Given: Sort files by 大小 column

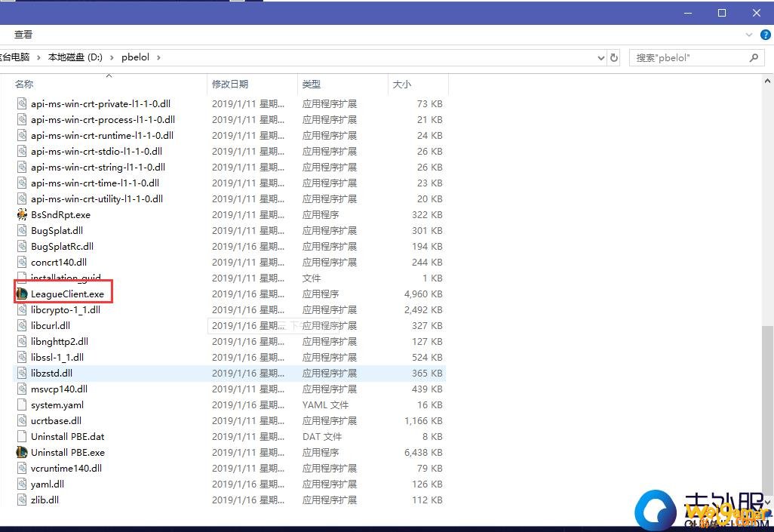Looking at the screenshot, I should (x=418, y=84).
